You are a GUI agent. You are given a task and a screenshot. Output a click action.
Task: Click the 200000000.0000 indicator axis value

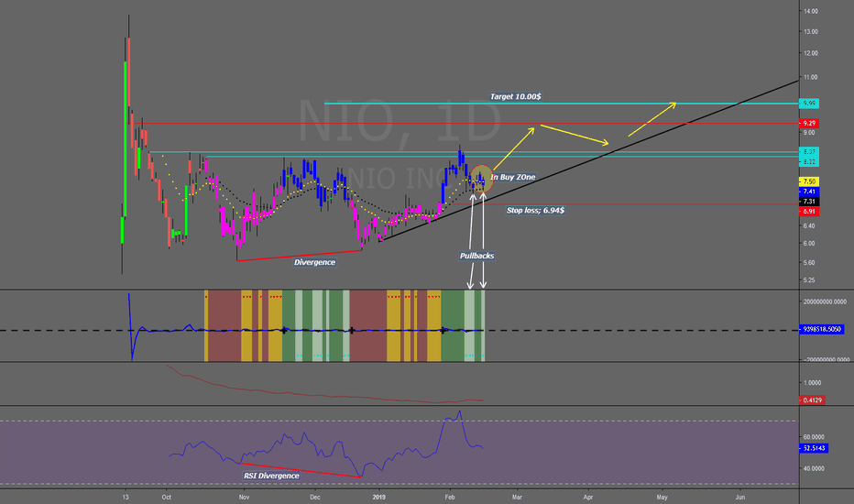(x=825, y=301)
